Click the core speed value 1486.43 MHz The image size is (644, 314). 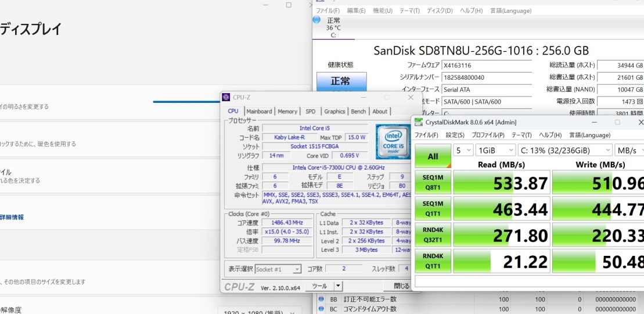pos(287,223)
